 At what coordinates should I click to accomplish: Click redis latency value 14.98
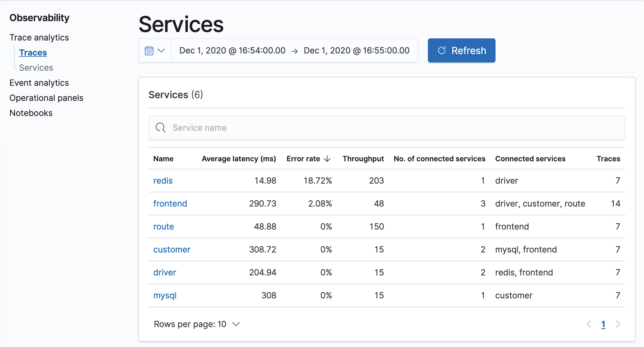(265, 181)
